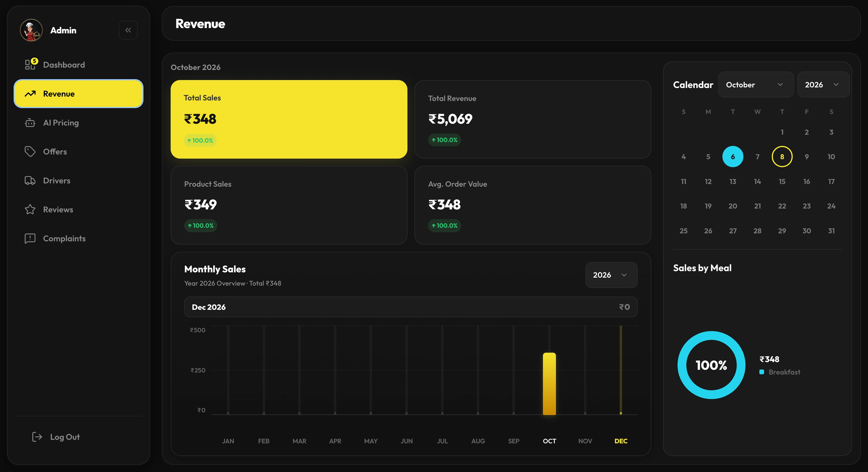Click the OCT month label in chart
The image size is (868, 472).
pos(549,441)
